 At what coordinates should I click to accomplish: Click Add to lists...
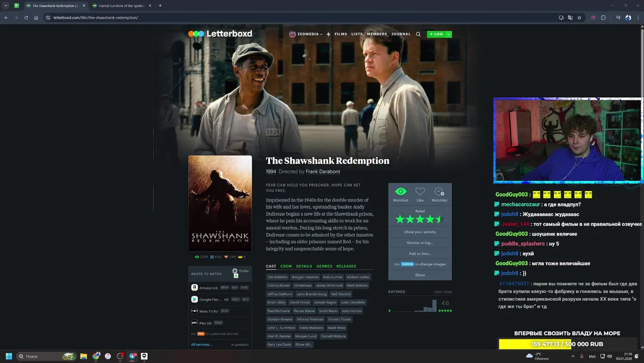coord(420,254)
